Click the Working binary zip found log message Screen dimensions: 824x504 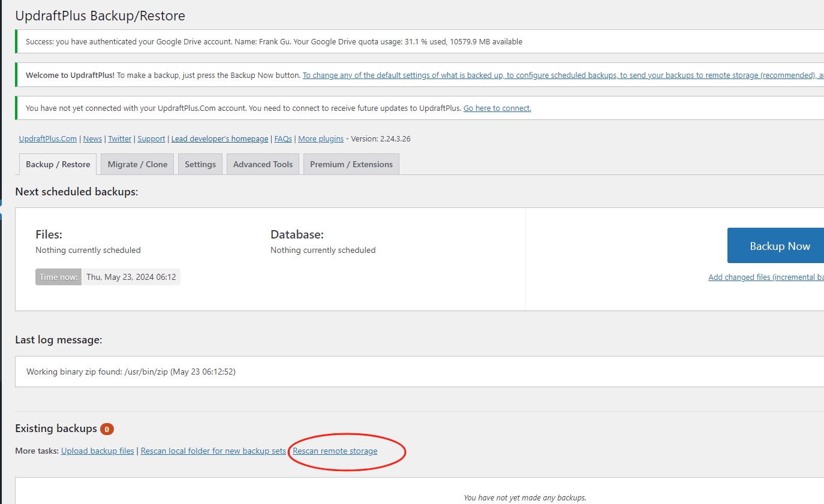[131, 372]
